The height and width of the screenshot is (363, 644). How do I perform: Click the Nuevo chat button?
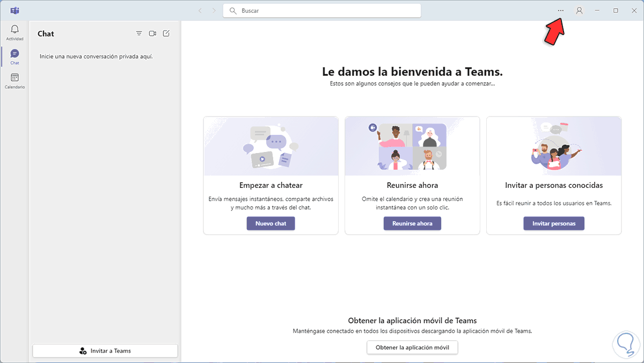[271, 223]
